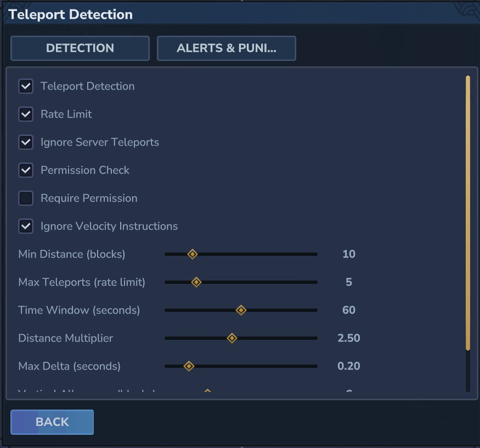
Task: Disable Ignore Velocity Instructions checkbox
Action: click(26, 226)
